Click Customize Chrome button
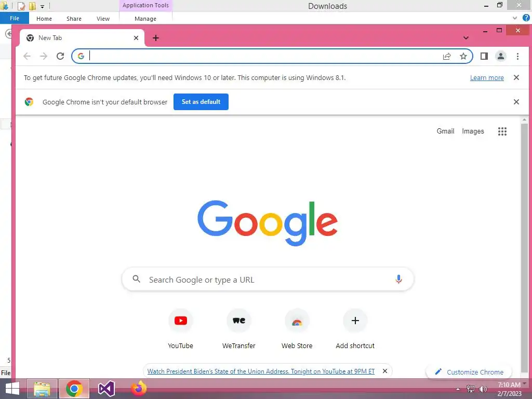This screenshot has height=399, width=532. 470,372
